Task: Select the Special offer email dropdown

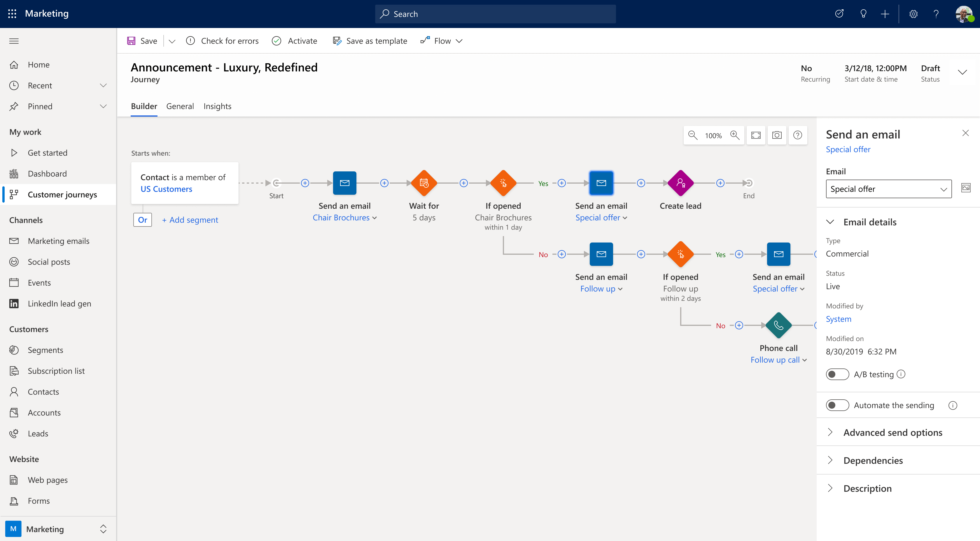Action: [889, 189]
